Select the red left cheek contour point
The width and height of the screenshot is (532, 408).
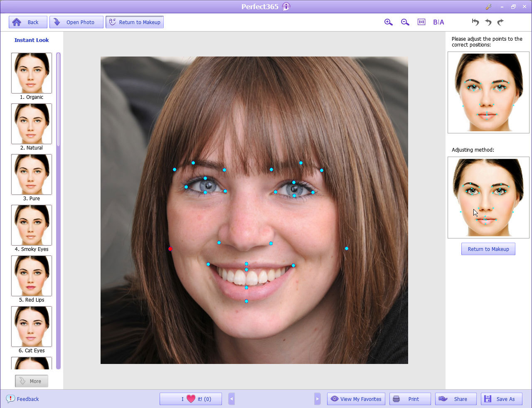click(170, 249)
